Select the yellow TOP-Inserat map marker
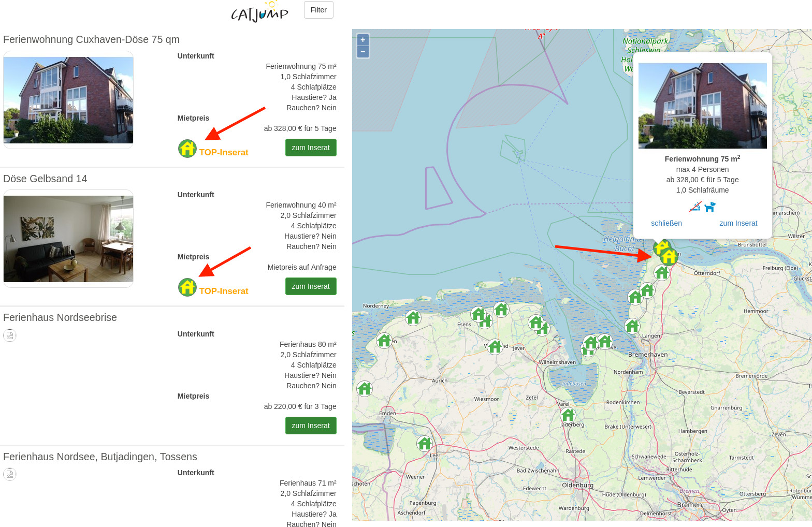Screen dimensions: 812x527 669,256
